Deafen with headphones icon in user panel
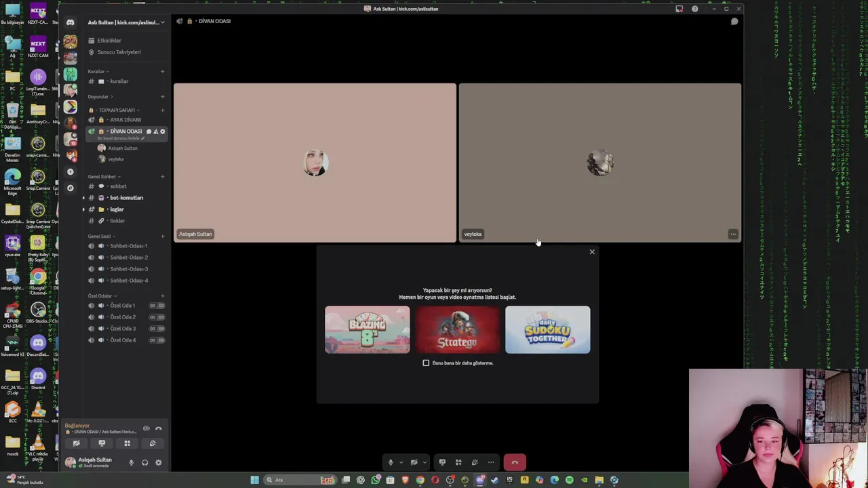Viewport: 868px width, 488px height. 144,463
